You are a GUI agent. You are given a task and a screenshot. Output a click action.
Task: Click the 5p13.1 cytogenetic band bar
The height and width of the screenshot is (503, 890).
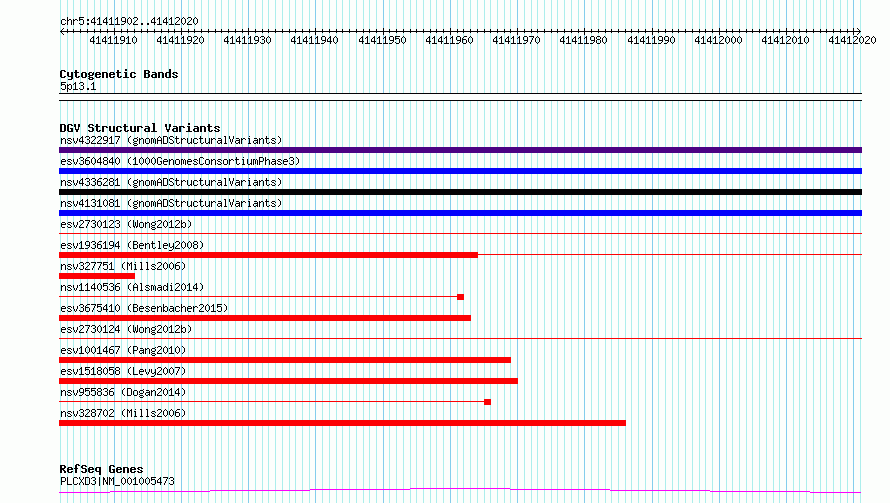[x=460, y=97]
